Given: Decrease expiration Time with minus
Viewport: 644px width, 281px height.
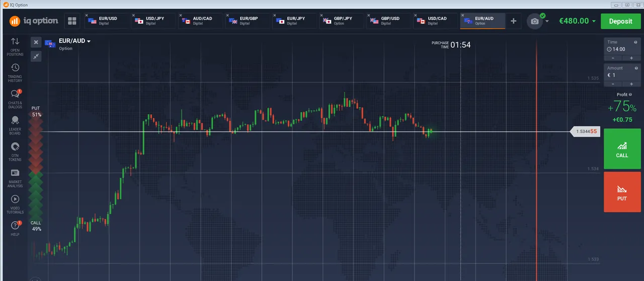Looking at the screenshot, I should (x=613, y=58).
